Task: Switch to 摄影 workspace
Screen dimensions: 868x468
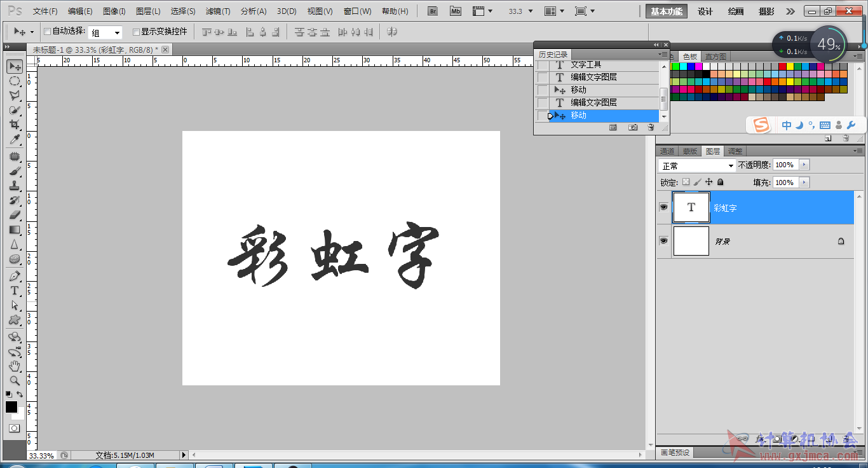Action: point(766,11)
